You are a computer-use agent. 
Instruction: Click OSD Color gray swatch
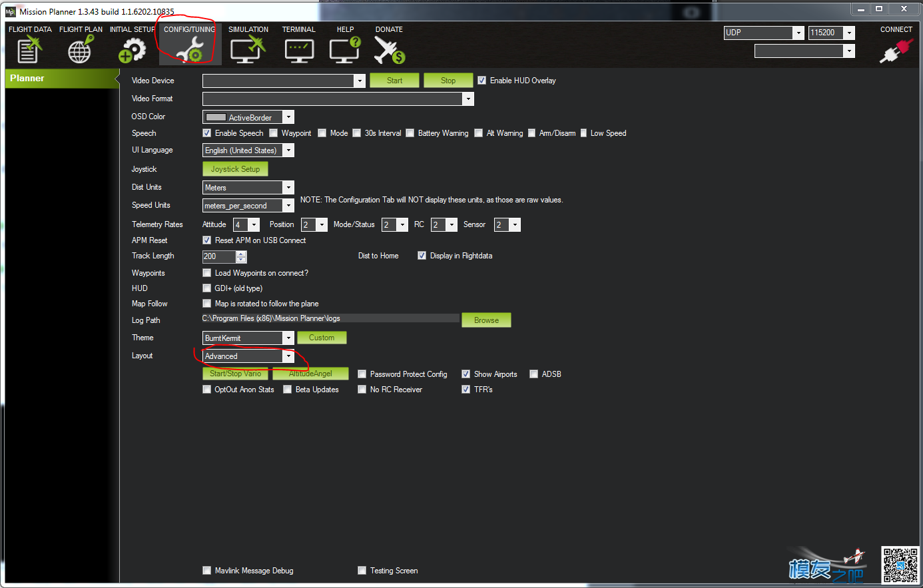[x=216, y=117]
